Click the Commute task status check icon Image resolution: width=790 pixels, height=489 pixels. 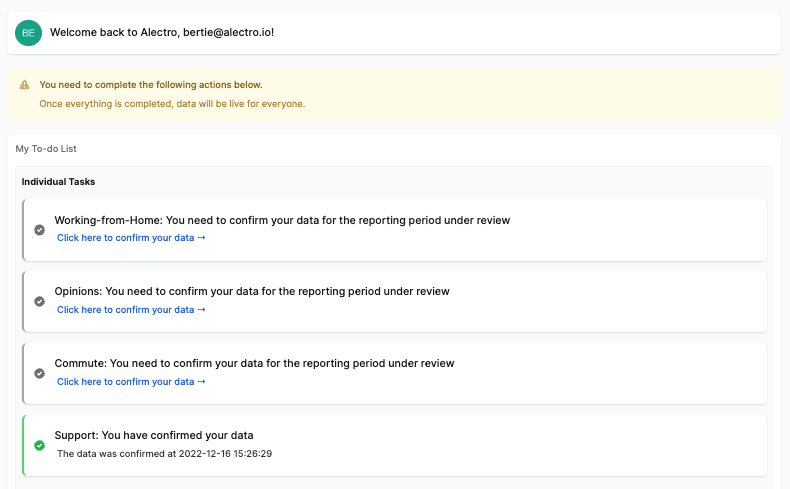[x=40, y=373]
